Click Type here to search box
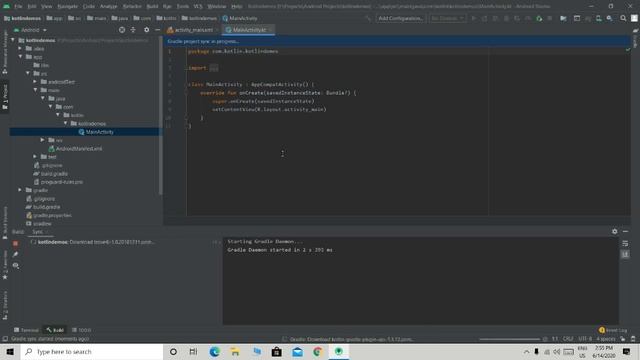Image resolution: width=640 pixels, height=360 pixels. tap(92, 351)
